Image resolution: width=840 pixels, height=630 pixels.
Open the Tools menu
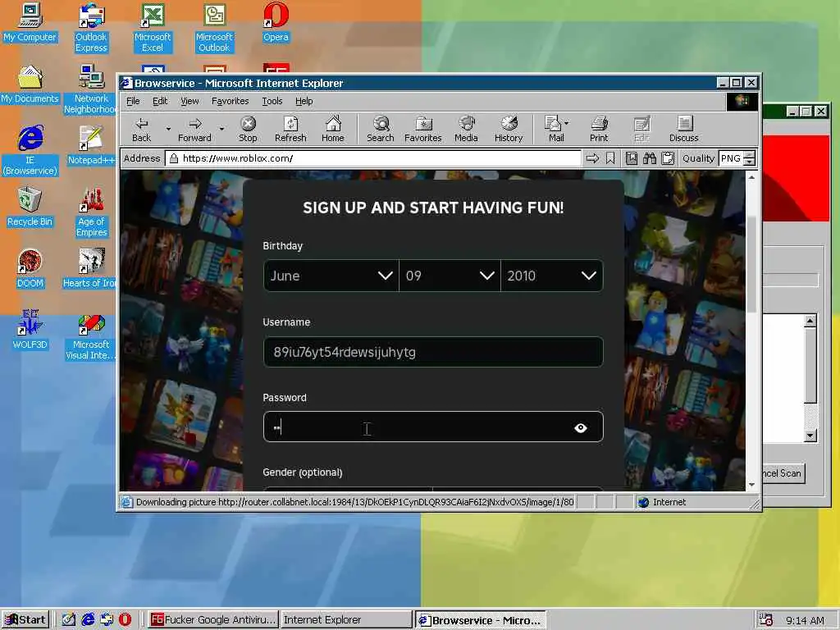(272, 101)
